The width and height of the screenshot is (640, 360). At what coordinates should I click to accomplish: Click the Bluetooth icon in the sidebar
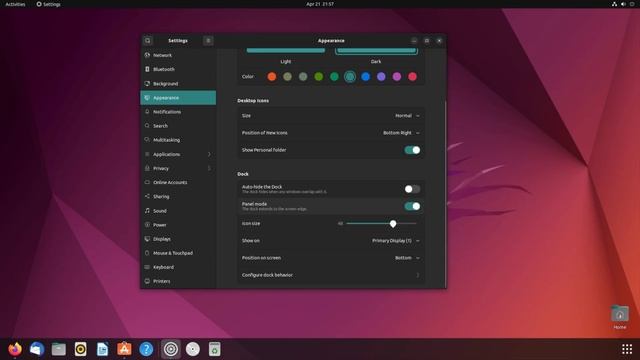pyautogui.click(x=147, y=69)
